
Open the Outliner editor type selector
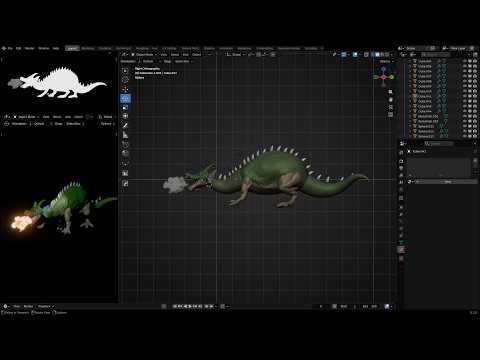pyautogui.click(x=404, y=55)
